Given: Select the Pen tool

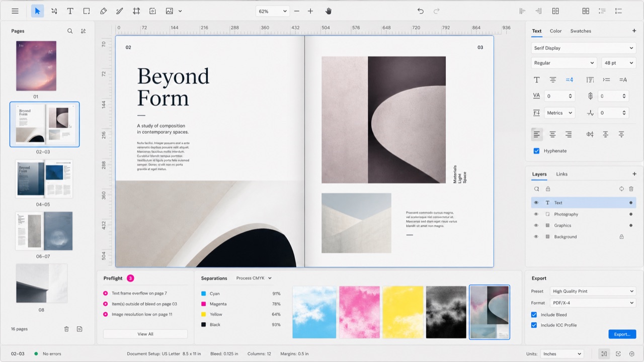Looking at the screenshot, I should [103, 11].
